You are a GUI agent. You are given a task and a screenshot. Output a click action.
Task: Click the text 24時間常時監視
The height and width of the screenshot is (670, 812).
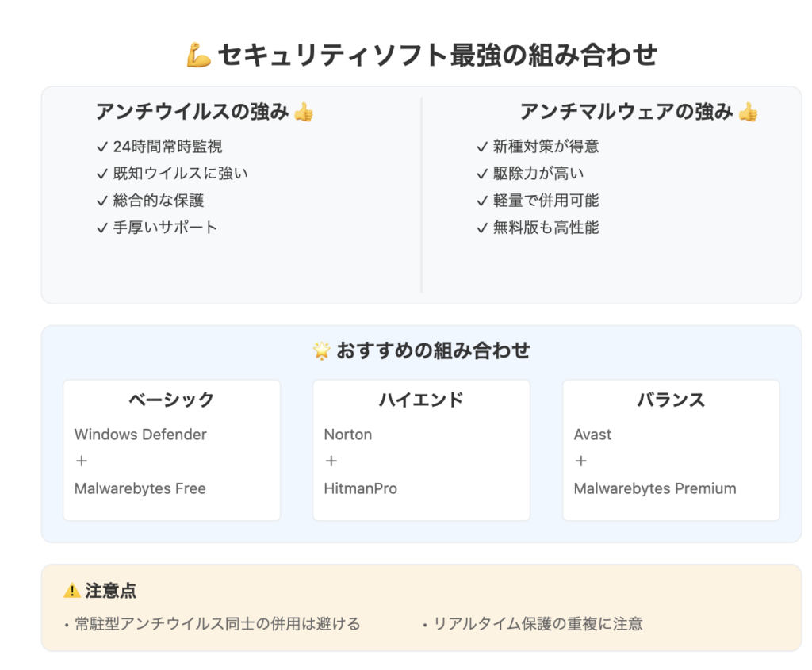168,147
